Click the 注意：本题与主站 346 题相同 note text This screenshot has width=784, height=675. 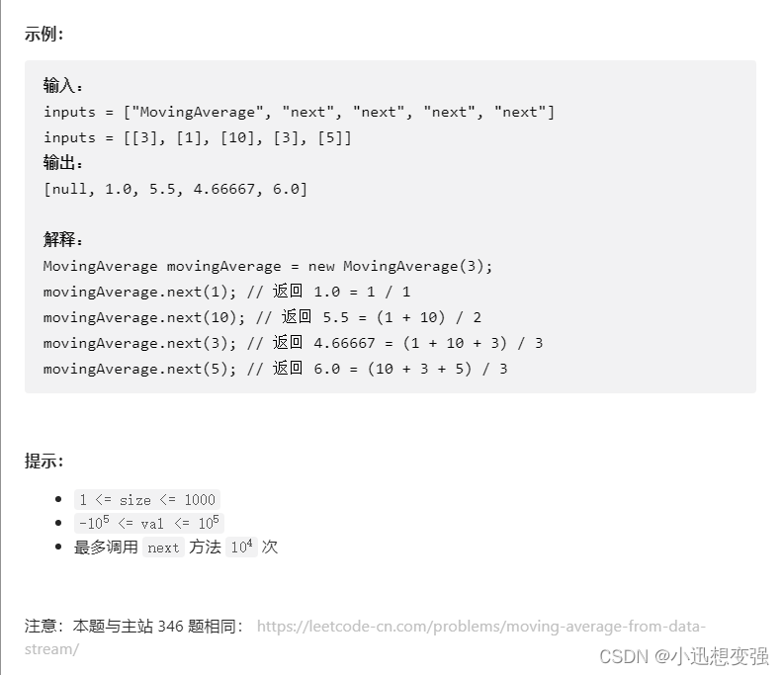[133, 627]
